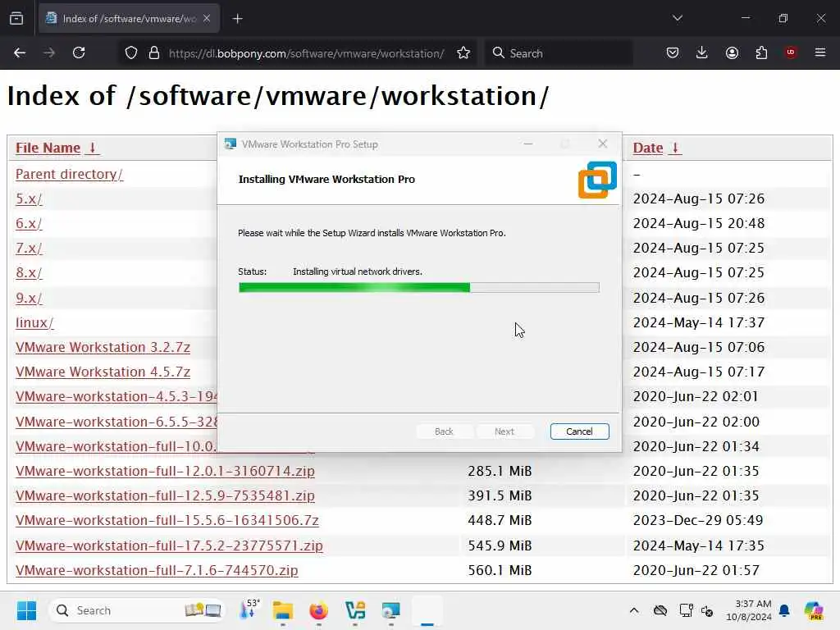Download VMware Workstation 3.2.7z
The height and width of the screenshot is (630, 840).
click(x=103, y=347)
